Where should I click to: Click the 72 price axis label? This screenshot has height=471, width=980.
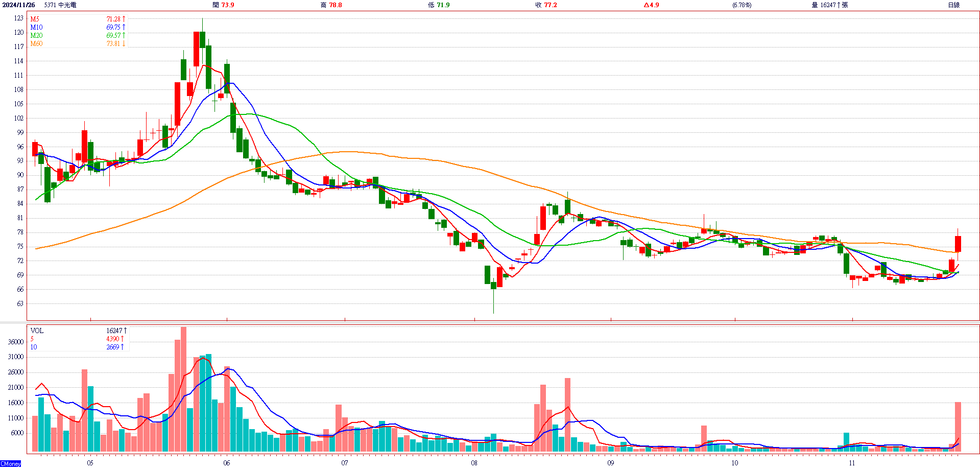20,261
